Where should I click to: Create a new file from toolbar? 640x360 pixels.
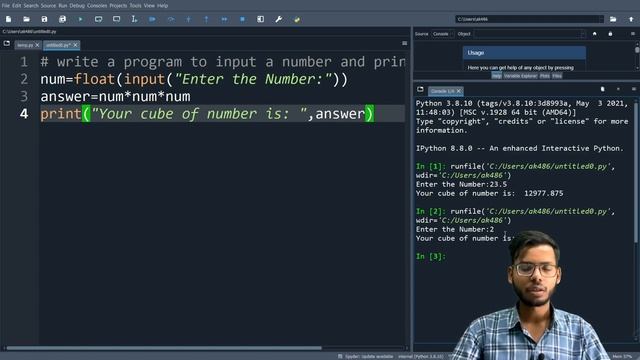click(x=8, y=19)
